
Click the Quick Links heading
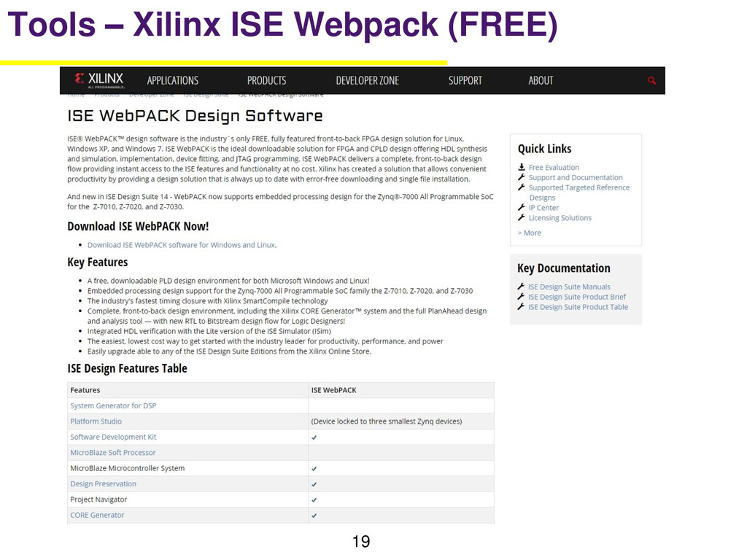coord(544,149)
